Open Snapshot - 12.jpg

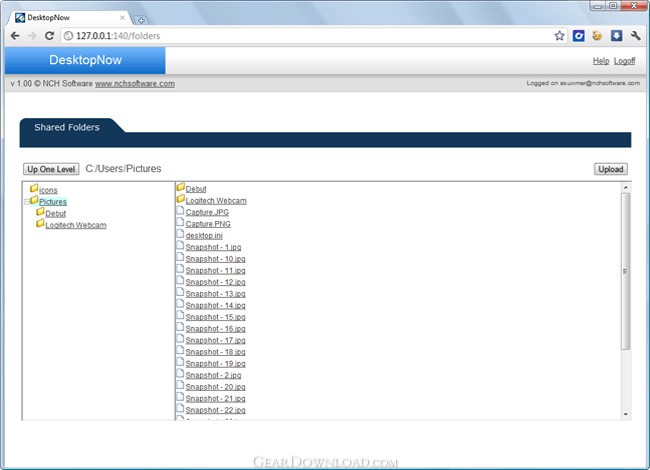(x=215, y=282)
